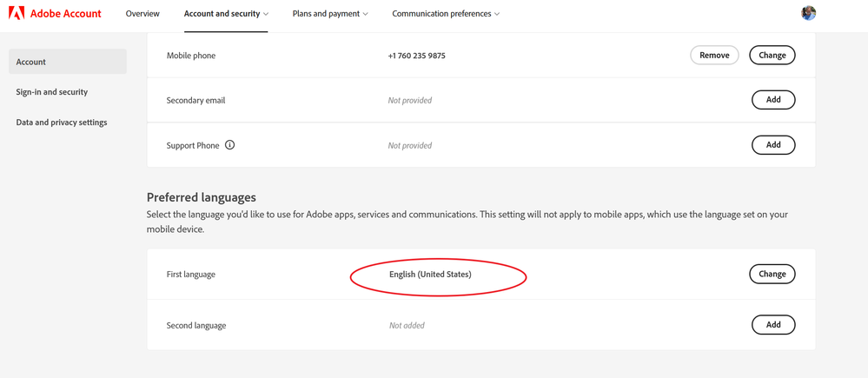868x378 pixels.
Task: Change the first language
Action: click(x=772, y=274)
